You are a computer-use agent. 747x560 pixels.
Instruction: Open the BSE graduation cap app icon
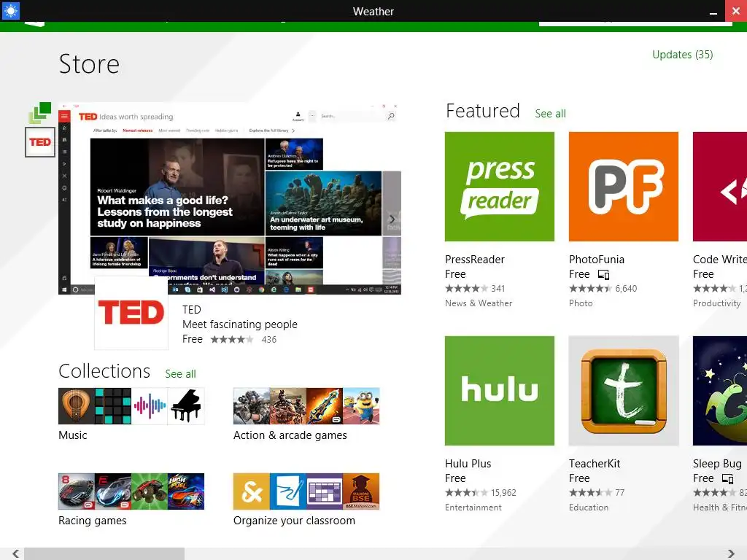point(361,491)
